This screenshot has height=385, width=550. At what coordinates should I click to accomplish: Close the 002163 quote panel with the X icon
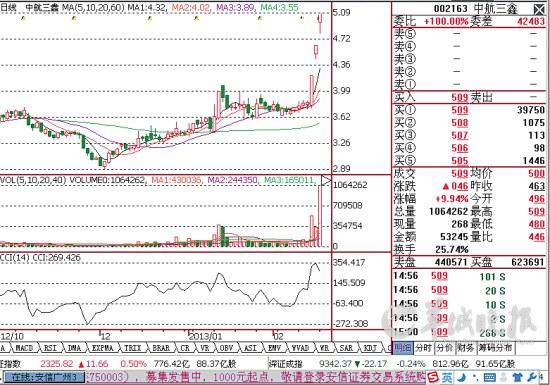pos(539,9)
